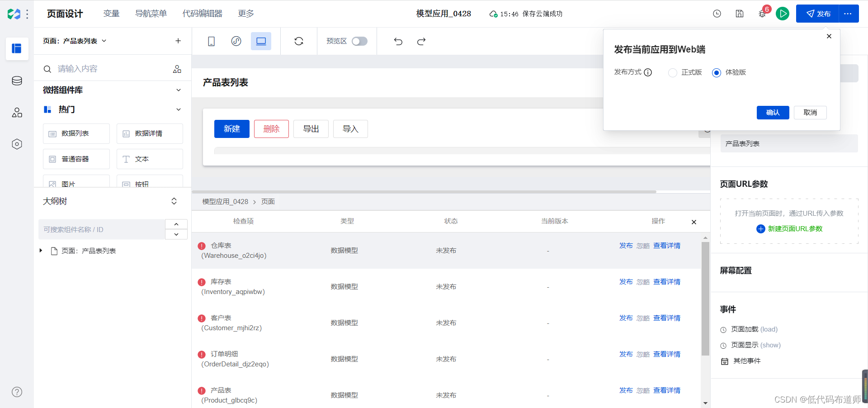Viewport: 868px width, 408px height.
Task: Click the red 删除 button
Action: tap(271, 129)
